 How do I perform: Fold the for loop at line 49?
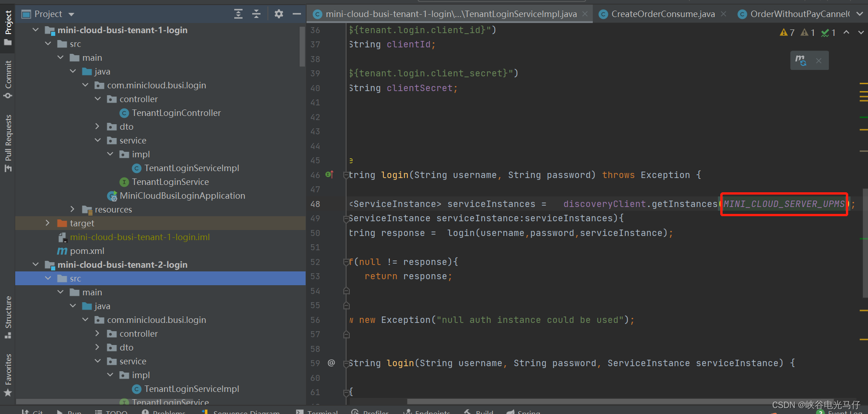pyautogui.click(x=346, y=218)
